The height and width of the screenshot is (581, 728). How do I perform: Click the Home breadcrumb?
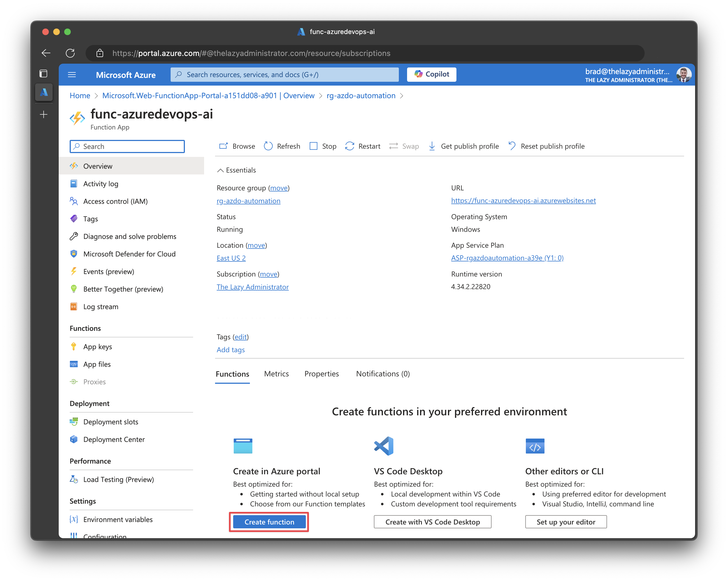click(80, 95)
